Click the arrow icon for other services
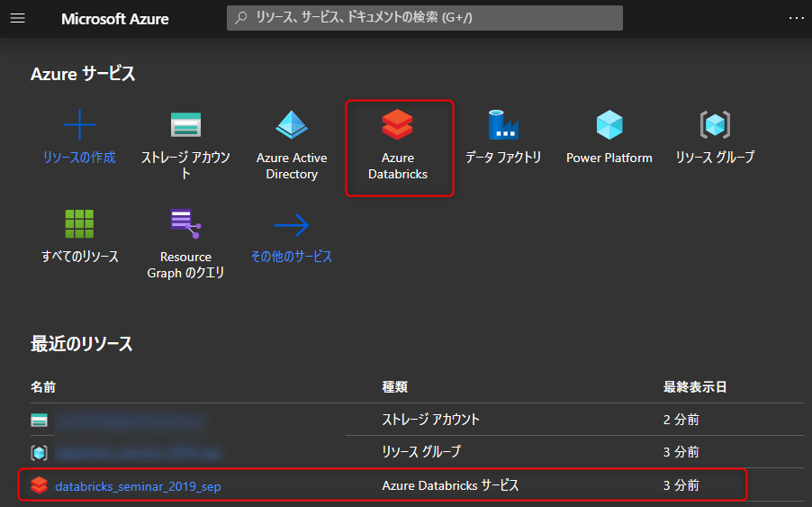The image size is (812, 507). coord(292,225)
